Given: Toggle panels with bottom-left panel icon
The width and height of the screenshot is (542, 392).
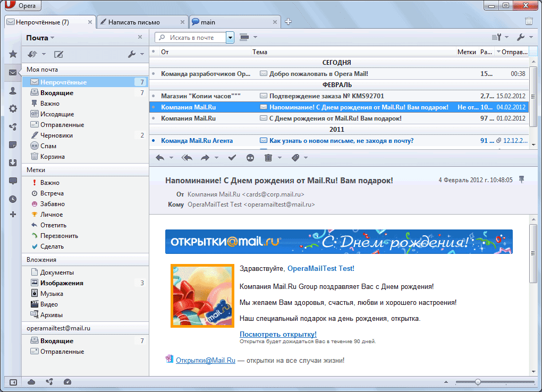Looking at the screenshot, I should [x=13, y=382].
